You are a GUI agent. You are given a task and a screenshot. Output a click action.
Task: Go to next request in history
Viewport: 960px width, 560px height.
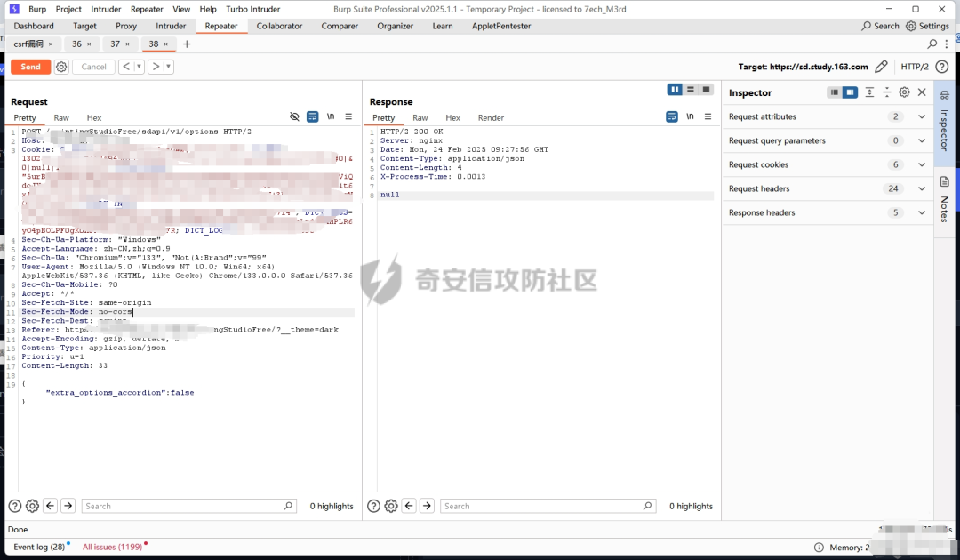[x=156, y=67]
